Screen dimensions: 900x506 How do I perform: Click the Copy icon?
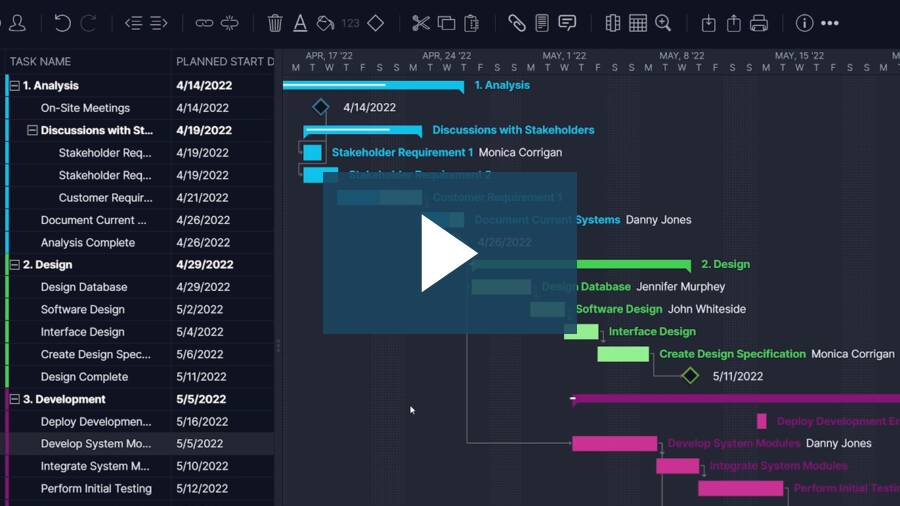(446, 24)
